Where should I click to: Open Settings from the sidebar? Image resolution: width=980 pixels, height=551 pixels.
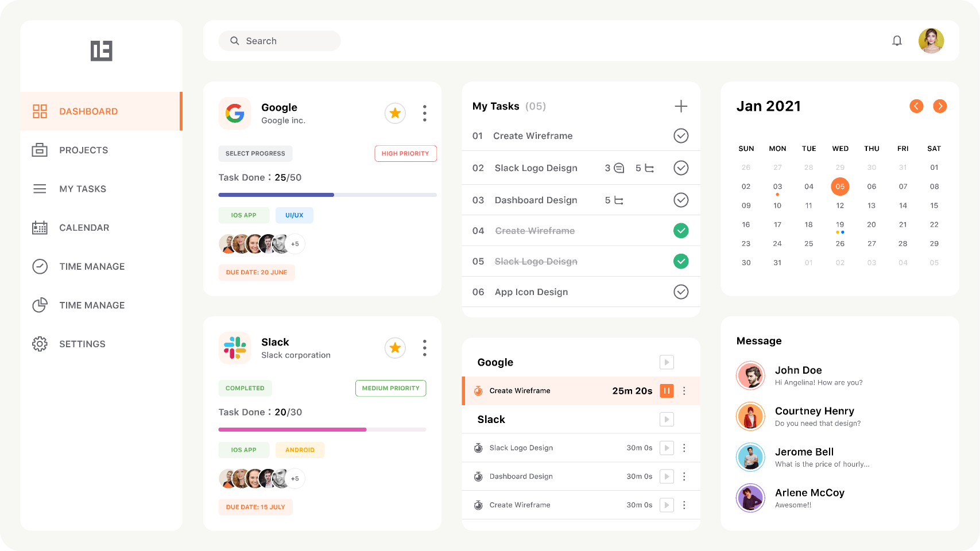pyautogui.click(x=82, y=343)
